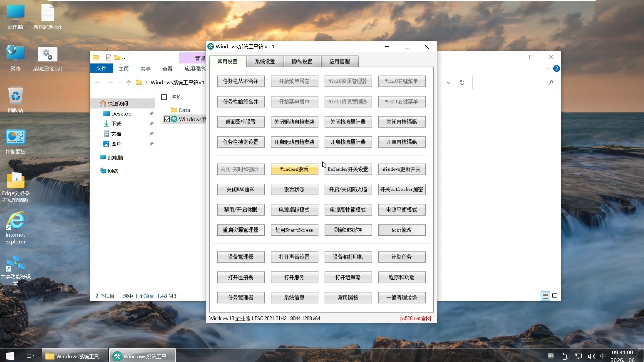Switch Explorer to details view icon

545,296
